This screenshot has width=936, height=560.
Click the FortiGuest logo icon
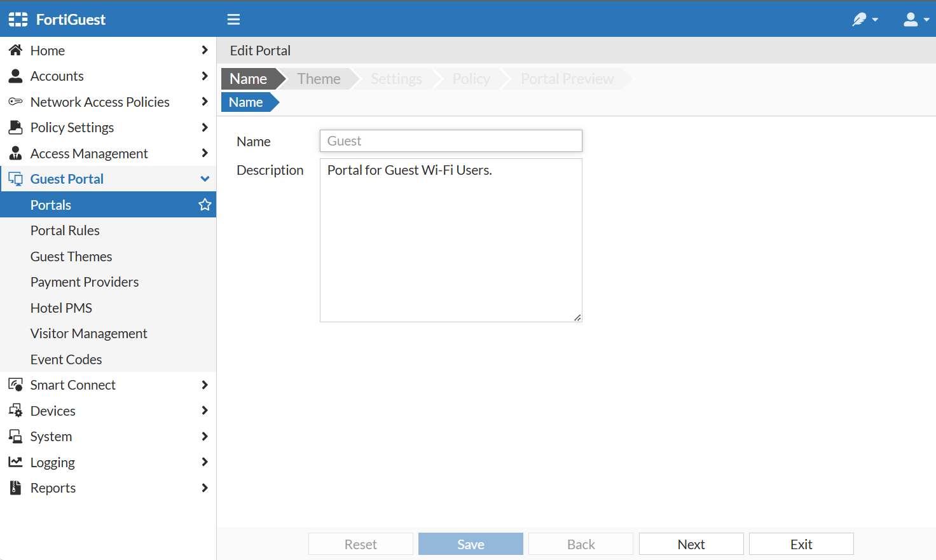pyautogui.click(x=17, y=18)
